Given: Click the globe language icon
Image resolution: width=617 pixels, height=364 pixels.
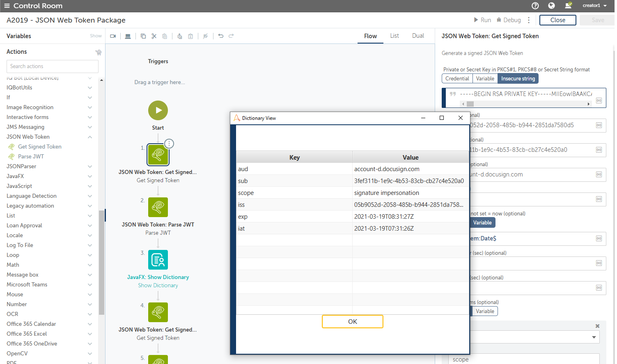Looking at the screenshot, I should (x=551, y=6).
